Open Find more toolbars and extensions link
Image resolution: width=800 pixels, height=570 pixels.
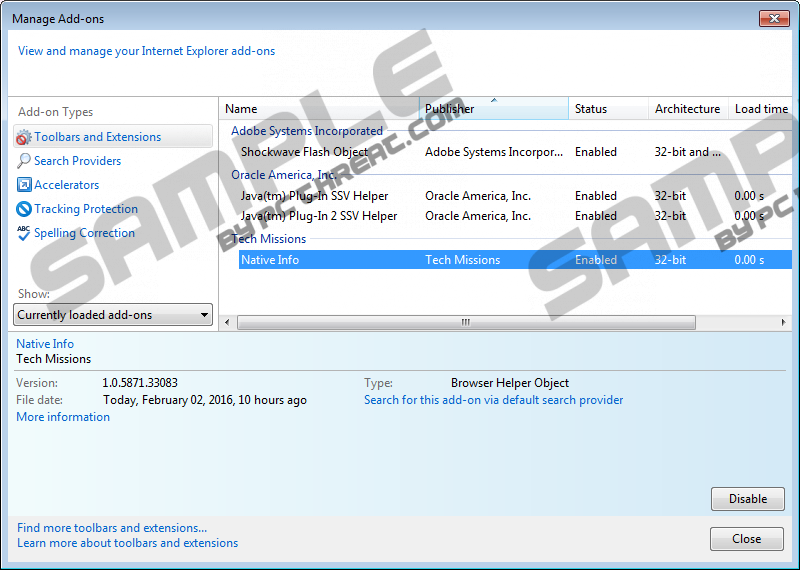pyautogui.click(x=112, y=528)
